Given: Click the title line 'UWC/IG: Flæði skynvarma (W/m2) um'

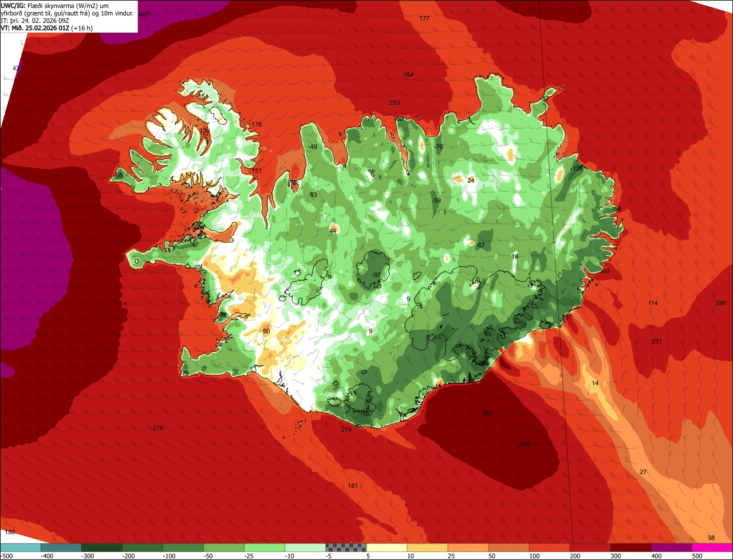Looking at the screenshot, I should point(55,6).
